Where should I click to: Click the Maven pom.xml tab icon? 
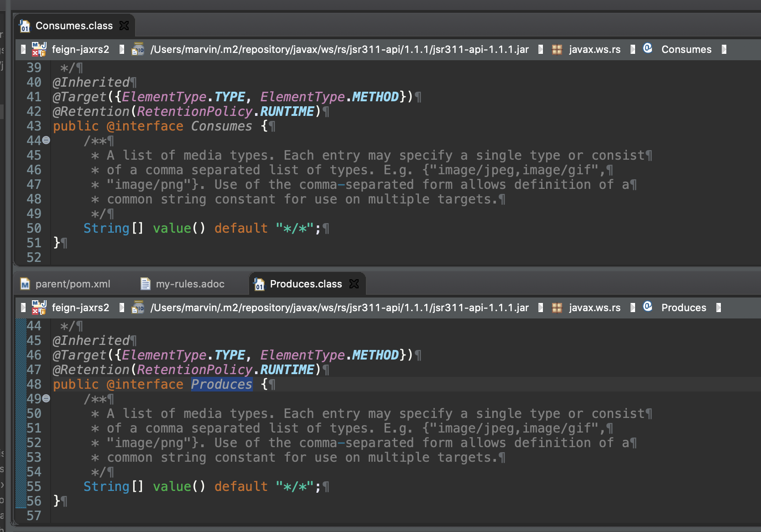pos(25,284)
